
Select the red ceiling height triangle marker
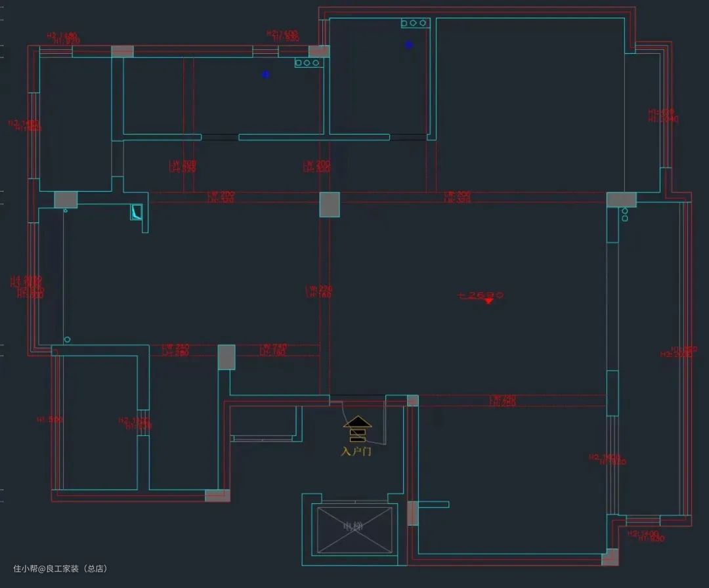click(488, 301)
